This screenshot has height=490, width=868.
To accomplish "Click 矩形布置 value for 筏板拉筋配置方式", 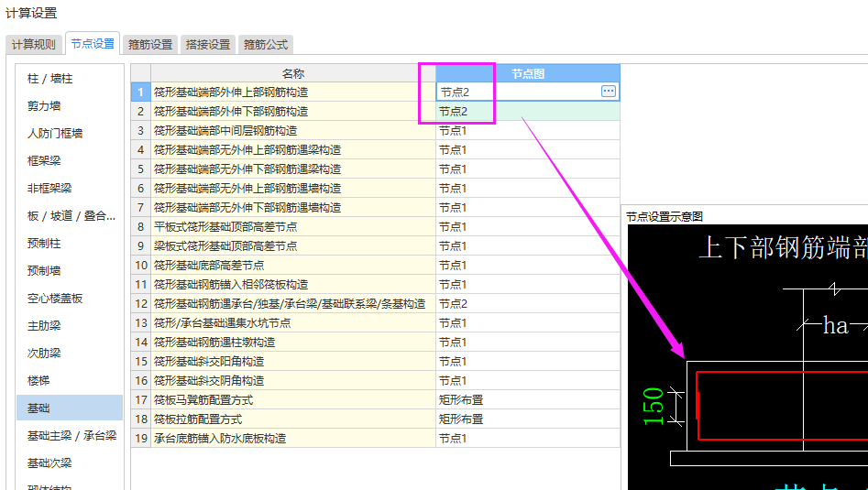I will tap(528, 419).
